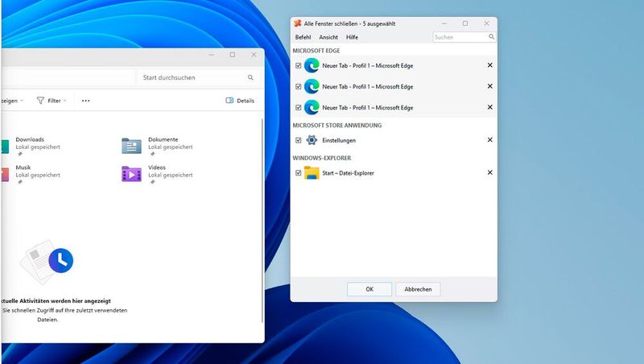Image resolution: width=644 pixels, height=364 pixels.
Task: Click the Start durchsuchen search field
Action: pyautogui.click(x=192, y=77)
